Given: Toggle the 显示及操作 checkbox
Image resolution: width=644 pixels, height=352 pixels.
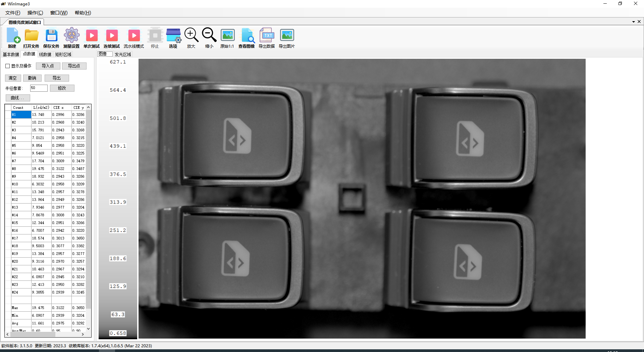Looking at the screenshot, I should tap(8, 66).
